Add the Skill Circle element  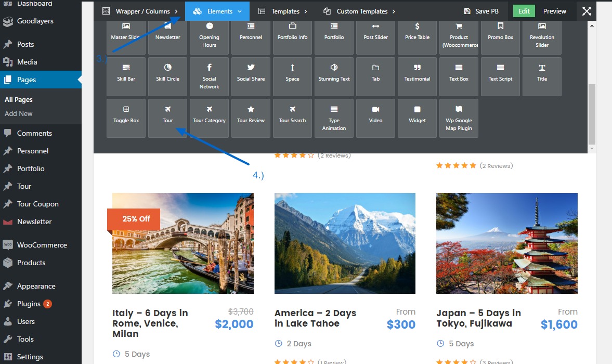167,76
